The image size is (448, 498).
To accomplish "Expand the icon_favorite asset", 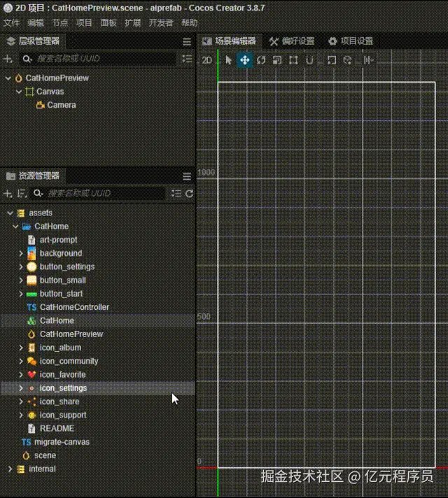I will click(x=21, y=374).
